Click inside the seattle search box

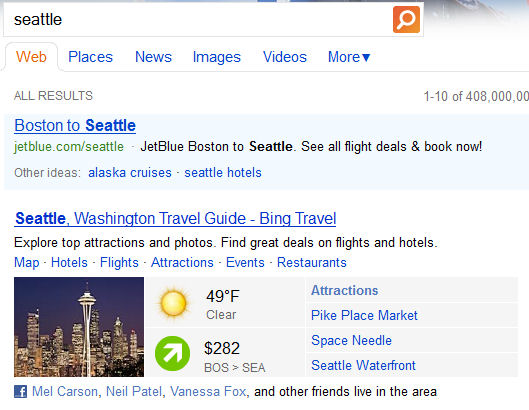coord(198,20)
